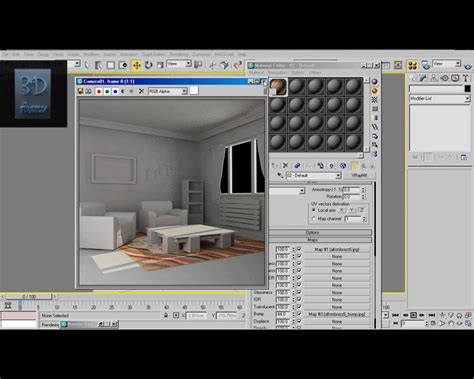Viewport: 474px width, 379px height.
Task: Open the Customize menu
Action: tap(202, 54)
